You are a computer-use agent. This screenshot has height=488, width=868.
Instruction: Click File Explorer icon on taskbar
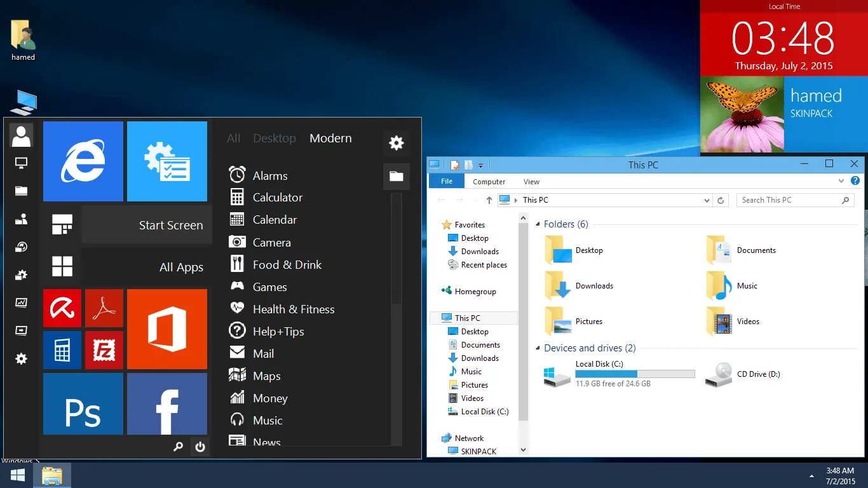pos(52,475)
